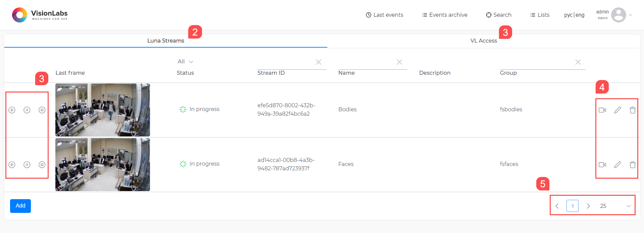Click In progress status of Faces
The height and width of the screenshot is (233, 644).
(199, 164)
